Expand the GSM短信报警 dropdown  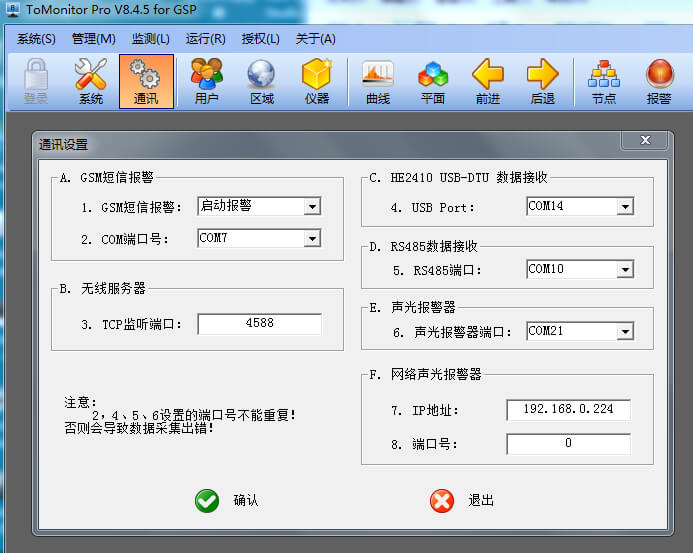[x=312, y=207]
